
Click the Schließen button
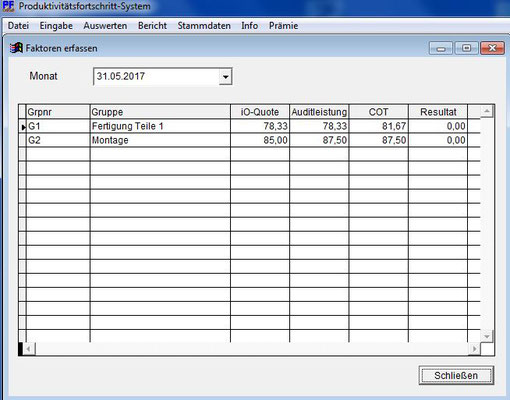pos(456,375)
